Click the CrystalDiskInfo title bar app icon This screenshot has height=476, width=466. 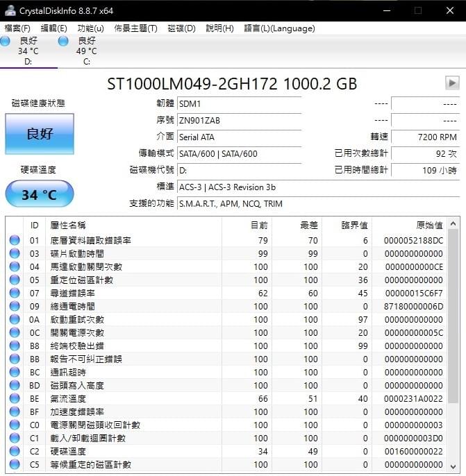click(x=10, y=10)
